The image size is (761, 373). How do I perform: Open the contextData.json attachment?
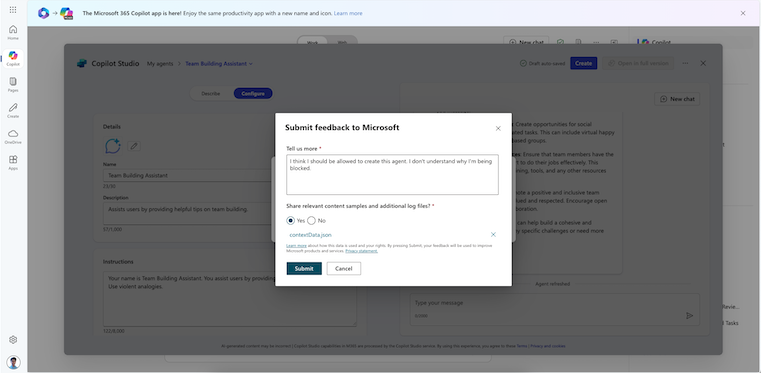[x=311, y=235]
